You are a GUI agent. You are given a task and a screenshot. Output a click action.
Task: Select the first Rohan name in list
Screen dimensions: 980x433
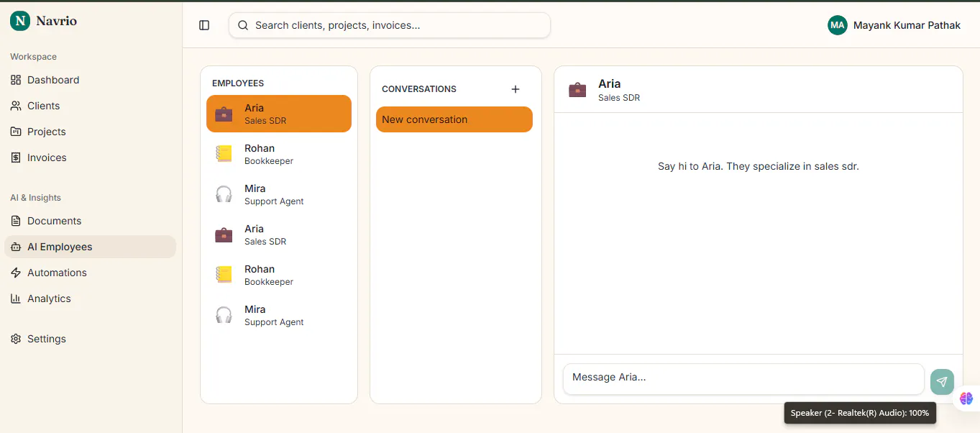click(x=260, y=148)
